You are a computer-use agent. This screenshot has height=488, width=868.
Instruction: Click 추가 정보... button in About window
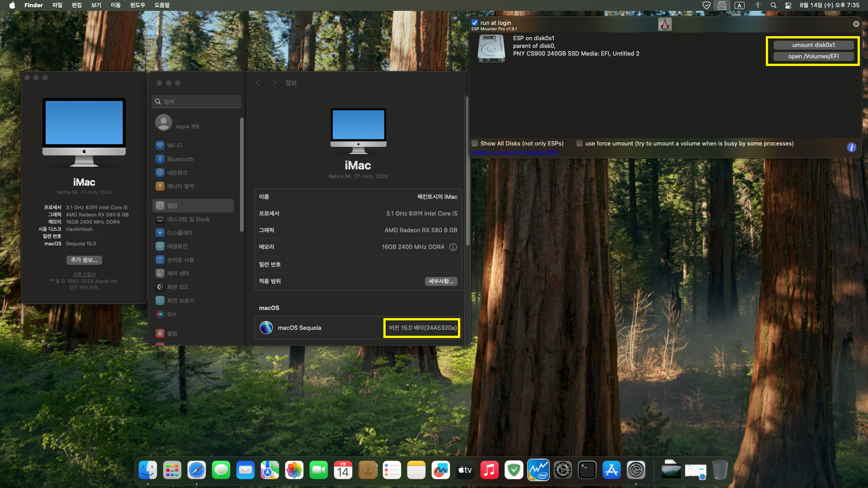84,260
